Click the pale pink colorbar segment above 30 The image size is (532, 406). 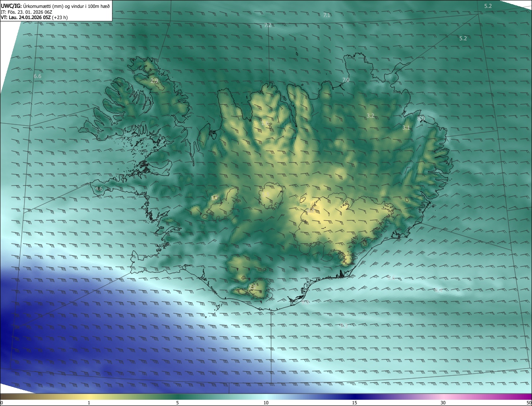click(x=443, y=397)
